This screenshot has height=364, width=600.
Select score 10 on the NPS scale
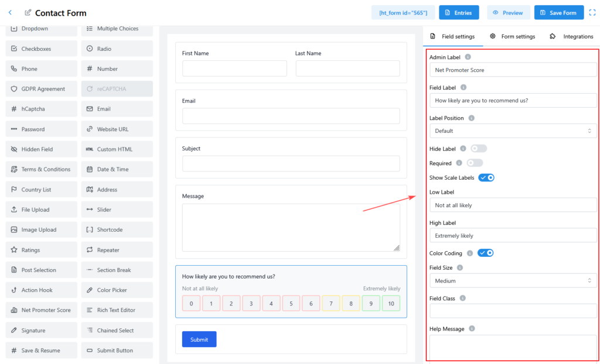(x=391, y=303)
